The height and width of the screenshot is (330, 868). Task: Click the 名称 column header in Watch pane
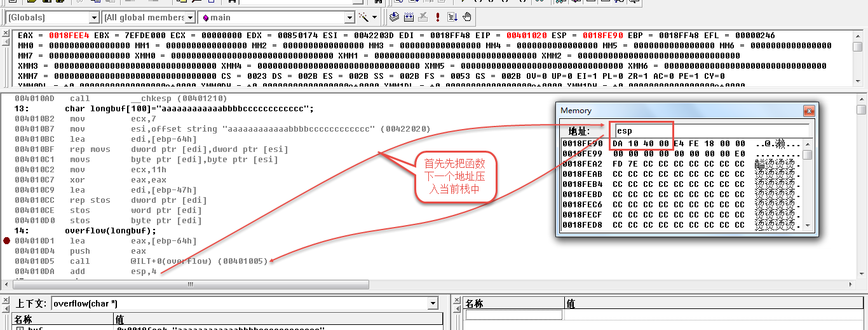[513, 304]
